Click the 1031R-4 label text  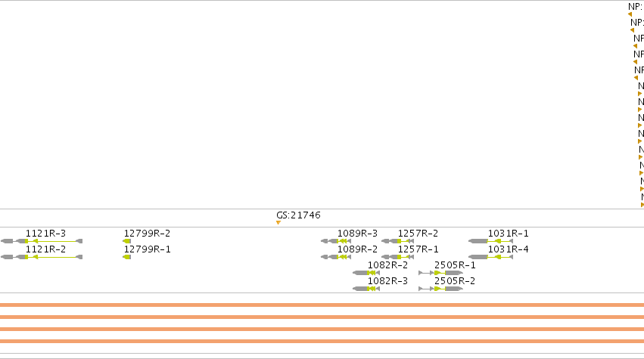coord(508,249)
